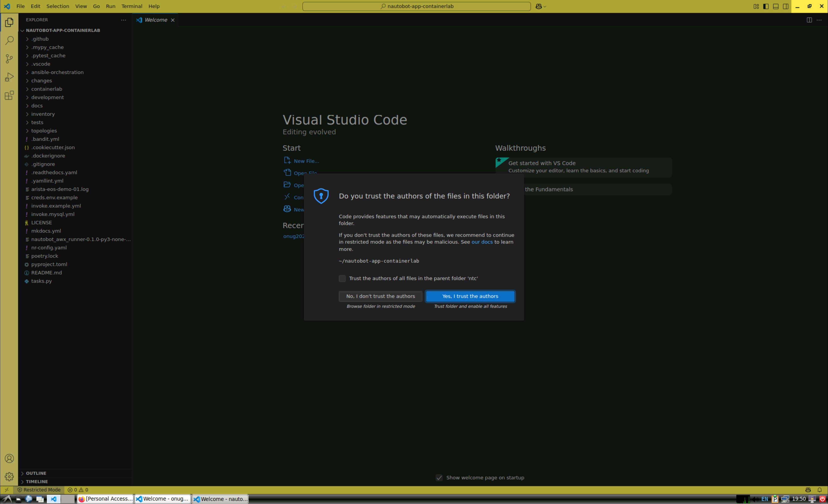Screen dimensions: 828x504
Task: Check trust parent folder 'ntc' checkbox
Action: (342, 278)
